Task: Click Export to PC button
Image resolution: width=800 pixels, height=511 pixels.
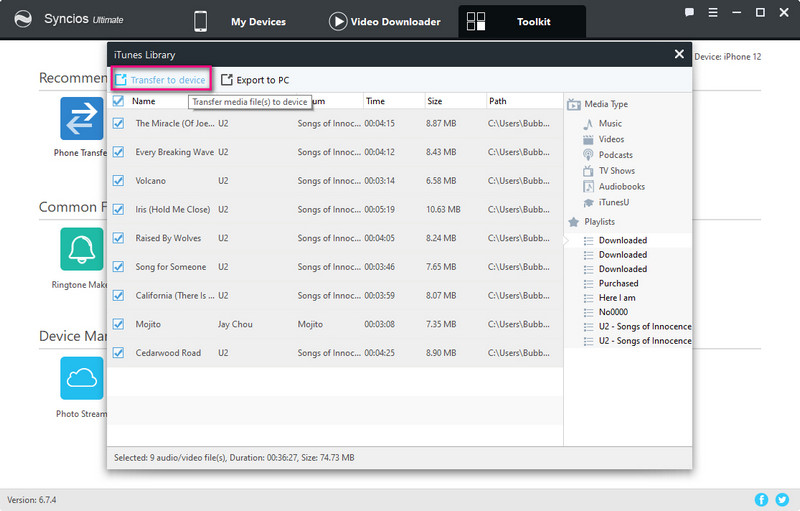Action: click(x=255, y=80)
